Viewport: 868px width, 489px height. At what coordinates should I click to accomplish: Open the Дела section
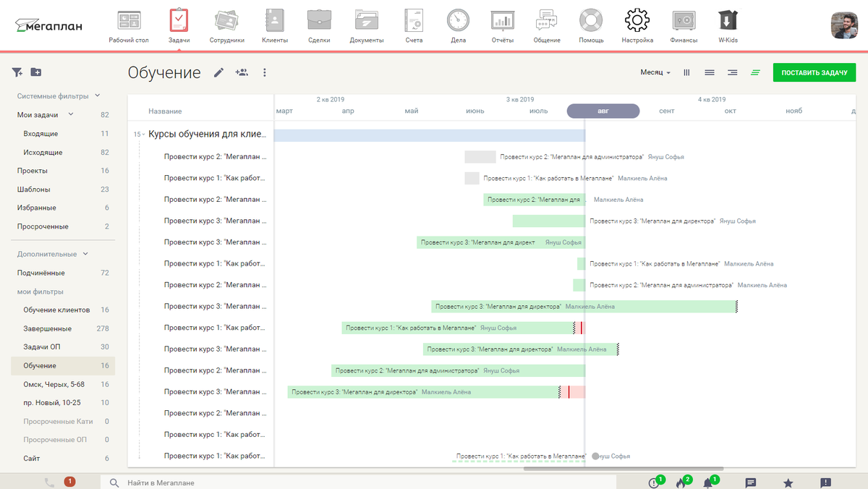(x=458, y=27)
